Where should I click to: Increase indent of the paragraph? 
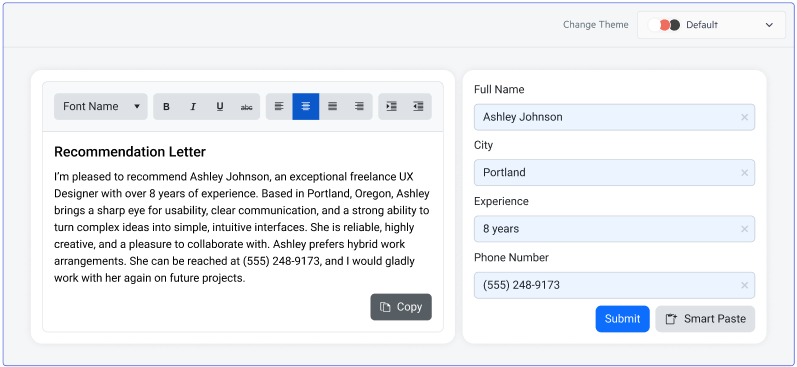pyautogui.click(x=391, y=107)
